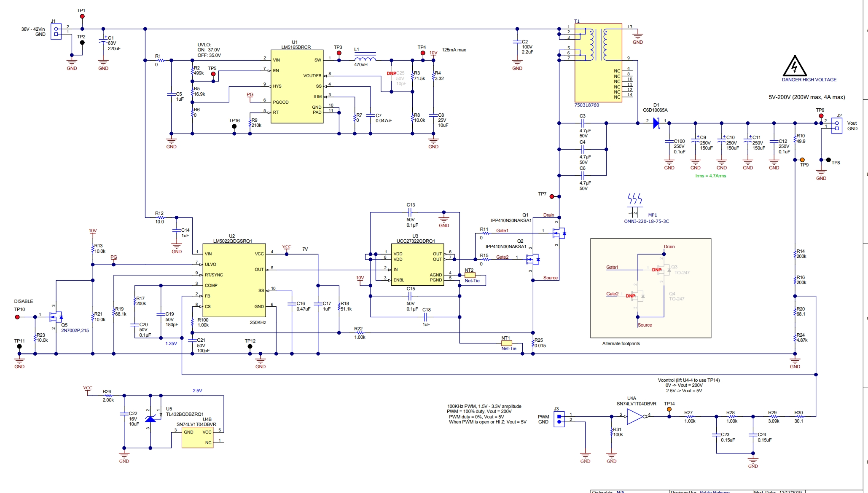Viewport: 868px width, 493px height.
Task: Click the U5 TL432 zener reference symbol
Action: [x=150, y=419]
